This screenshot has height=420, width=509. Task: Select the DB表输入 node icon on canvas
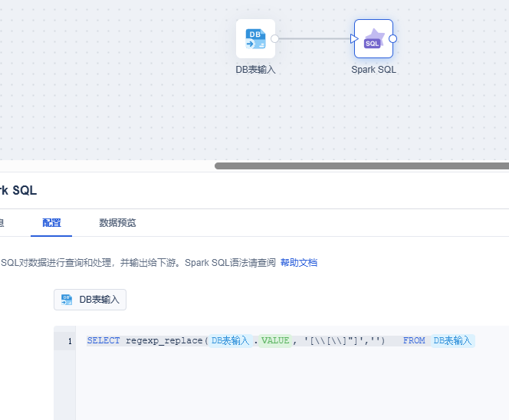(255, 38)
